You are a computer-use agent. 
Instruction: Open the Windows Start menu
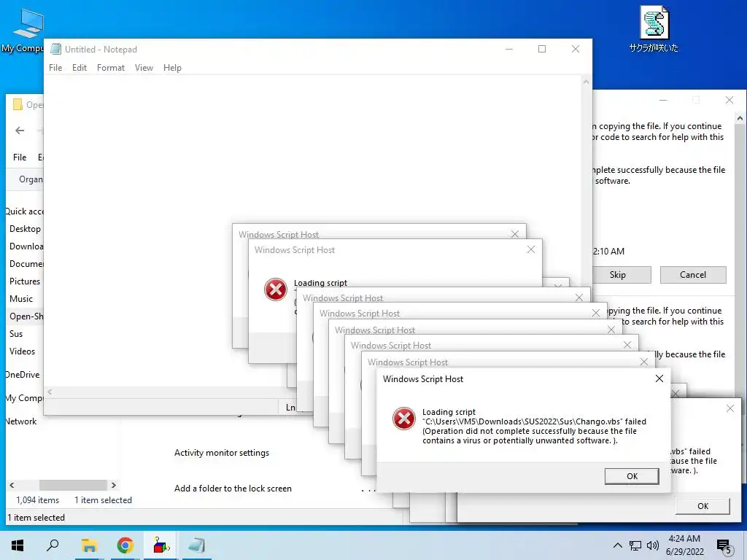point(18,545)
